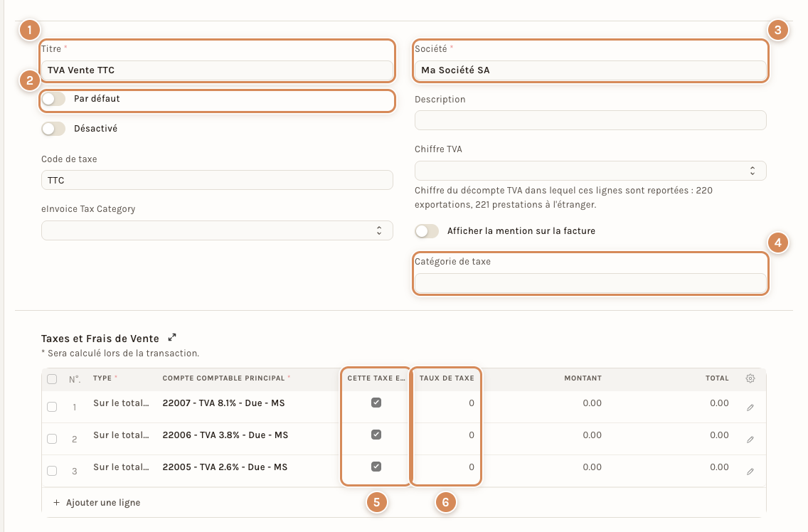
Task: Click the Taux de Taxe column header
Action: click(447, 378)
